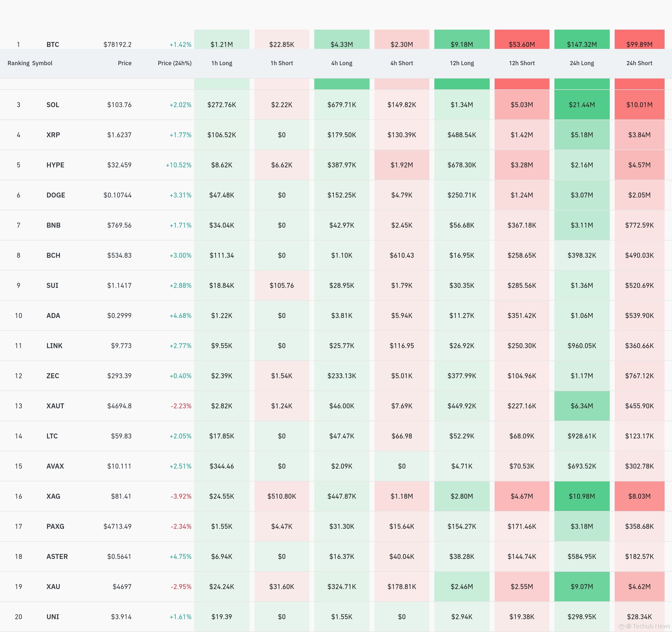Sort by 12h Short column header
This screenshot has height=632, width=672.
tap(522, 63)
